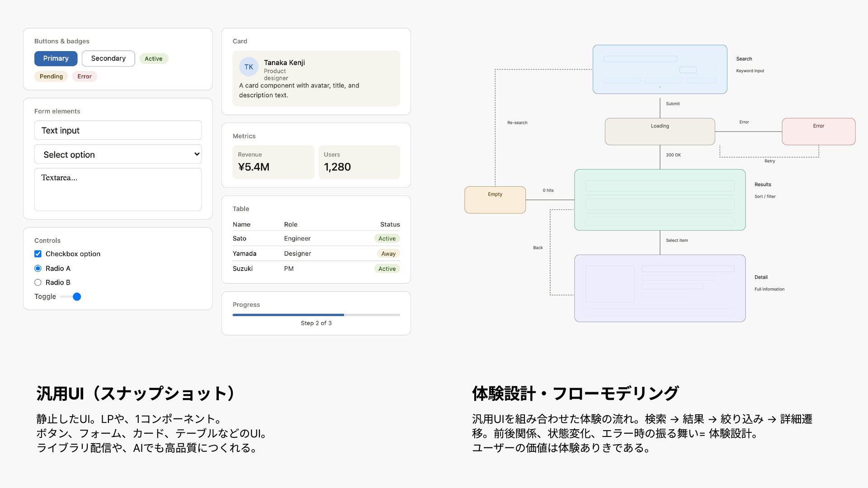The height and width of the screenshot is (488, 868).
Task: Click the Revenue ¥5.4M metric tile
Action: coord(273,162)
